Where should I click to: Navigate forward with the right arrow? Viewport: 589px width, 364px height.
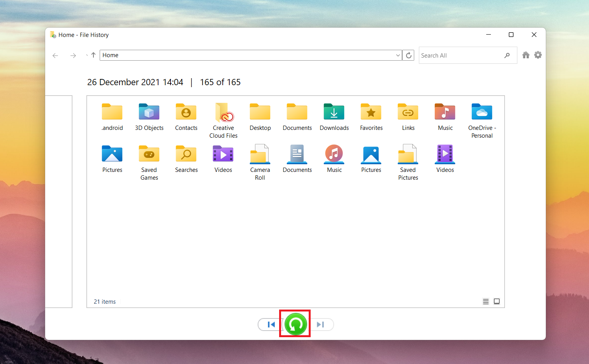pyautogui.click(x=73, y=56)
